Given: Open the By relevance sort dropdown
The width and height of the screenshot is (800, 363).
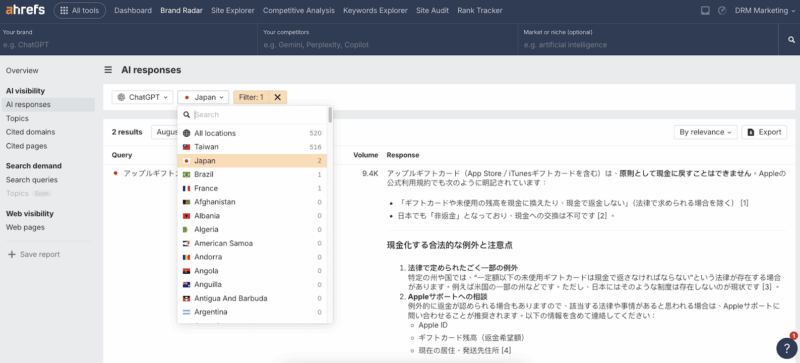Looking at the screenshot, I should coord(705,132).
